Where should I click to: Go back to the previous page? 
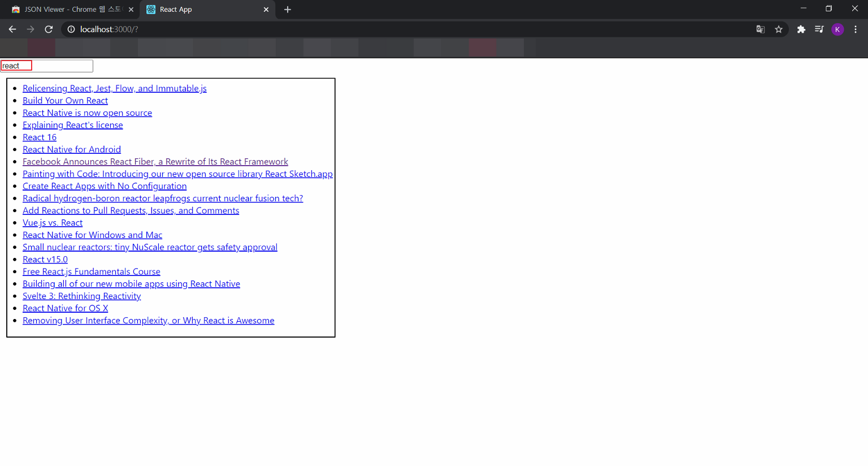point(12,29)
